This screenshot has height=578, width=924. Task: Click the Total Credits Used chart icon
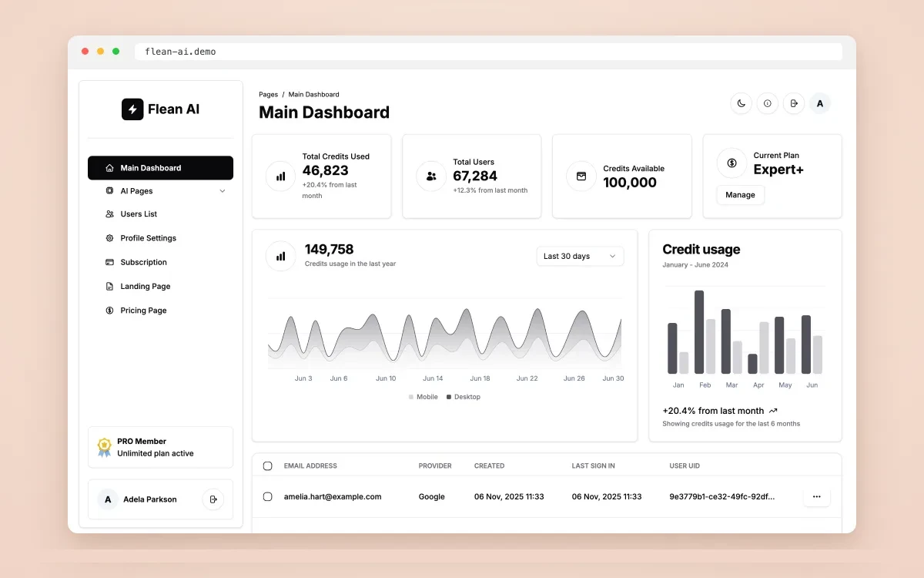click(x=281, y=176)
